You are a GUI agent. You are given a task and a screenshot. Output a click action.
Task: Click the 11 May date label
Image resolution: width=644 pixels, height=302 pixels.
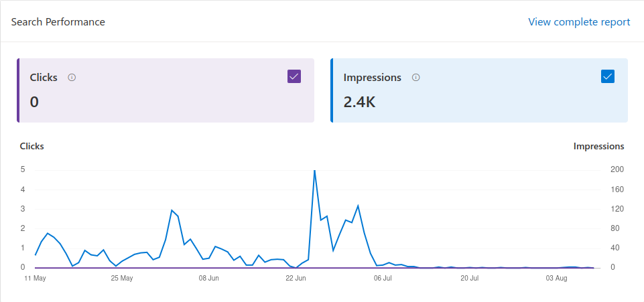(x=35, y=278)
